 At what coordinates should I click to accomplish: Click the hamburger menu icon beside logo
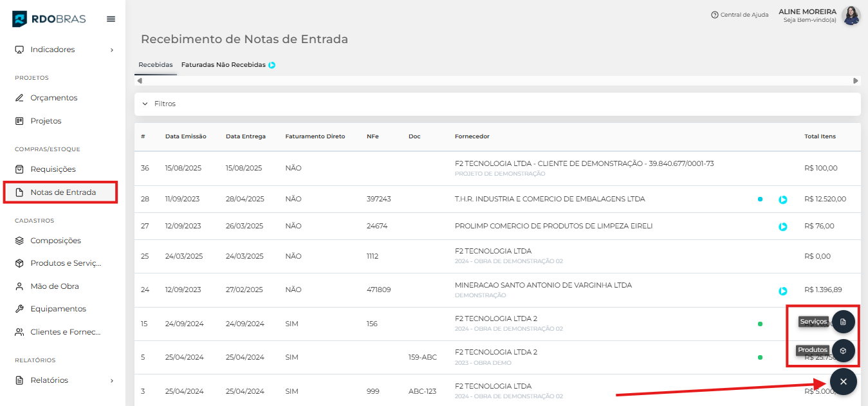111,19
